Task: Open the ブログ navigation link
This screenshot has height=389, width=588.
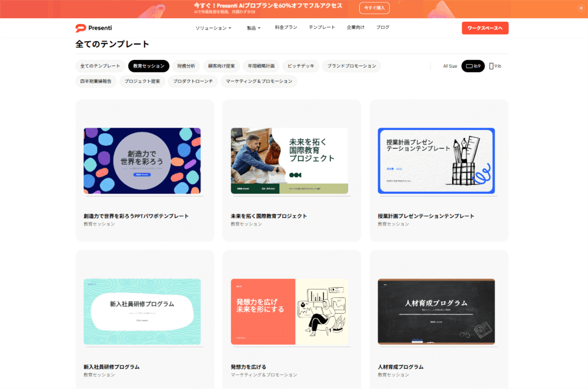Action: point(383,28)
